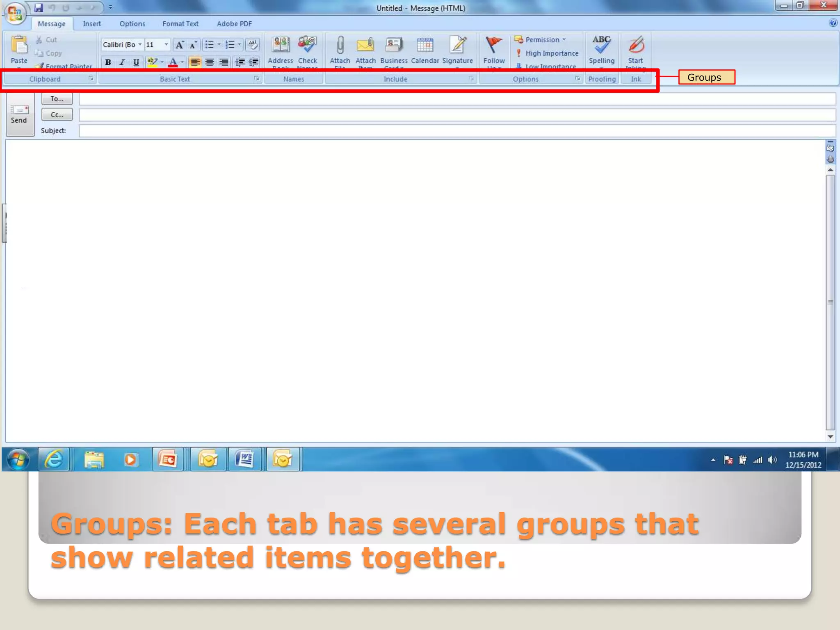This screenshot has width=840, height=630.
Task: Click vertical scrollbar down arrow
Action: coord(831,437)
